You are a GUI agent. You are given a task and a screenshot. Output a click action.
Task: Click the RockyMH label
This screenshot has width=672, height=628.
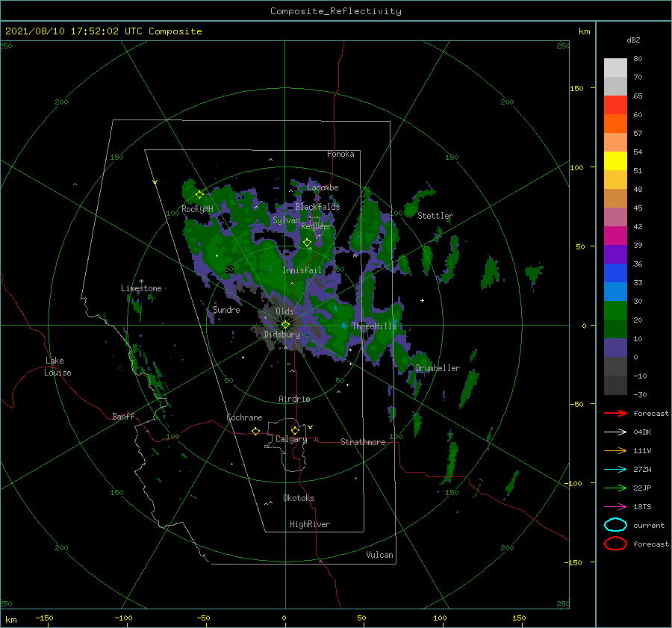[197, 209]
